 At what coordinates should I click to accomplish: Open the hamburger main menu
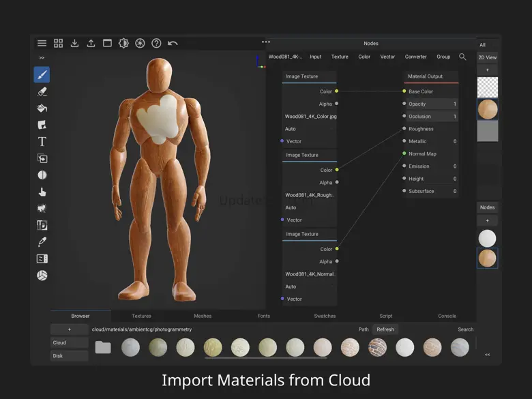(x=42, y=43)
